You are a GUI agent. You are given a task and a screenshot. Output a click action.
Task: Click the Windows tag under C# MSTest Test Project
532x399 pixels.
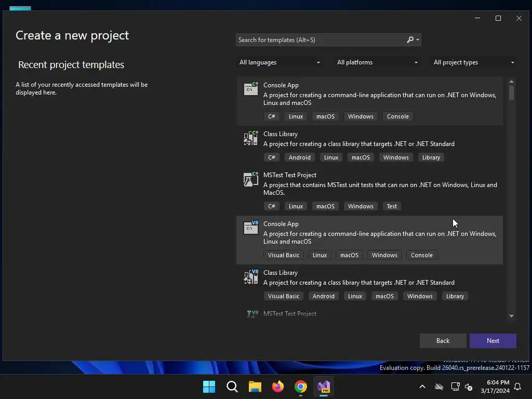[x=361, y=206]
